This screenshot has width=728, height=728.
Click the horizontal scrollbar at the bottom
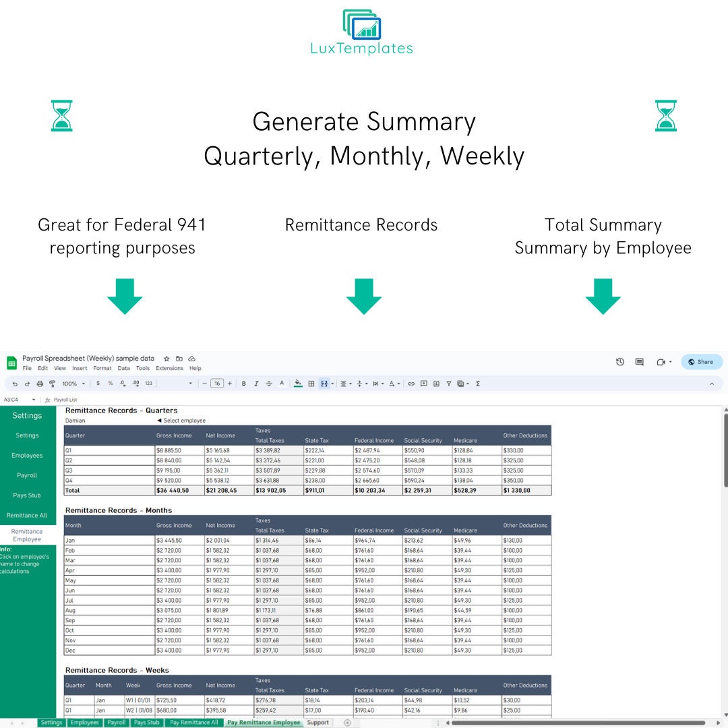(x=578, y=723)
